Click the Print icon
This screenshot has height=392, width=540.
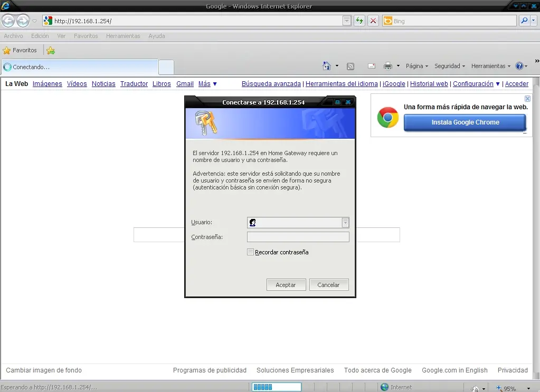coord(388,66)
